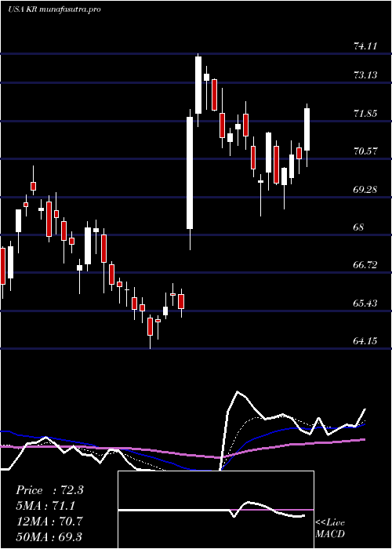Click the 73.13 price level label
392x549 pixels.
365,75
